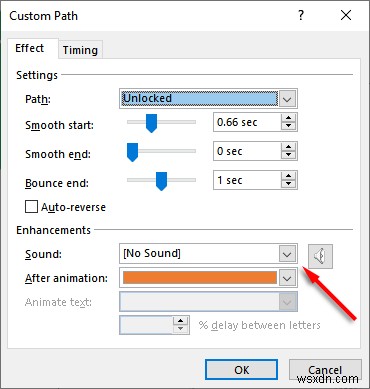This screenshot has width=370, height=389.
Task: Increase Smooth end with the up arrow
Action: pos(288,147)
